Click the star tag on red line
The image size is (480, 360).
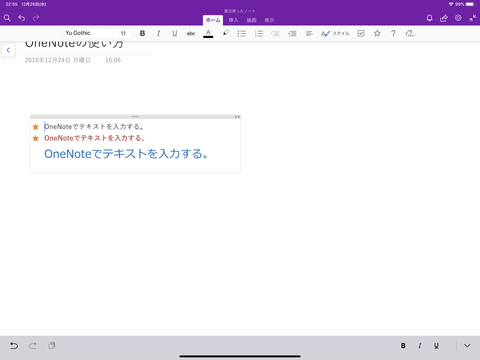pyautogui.click(x=35, y=138)
